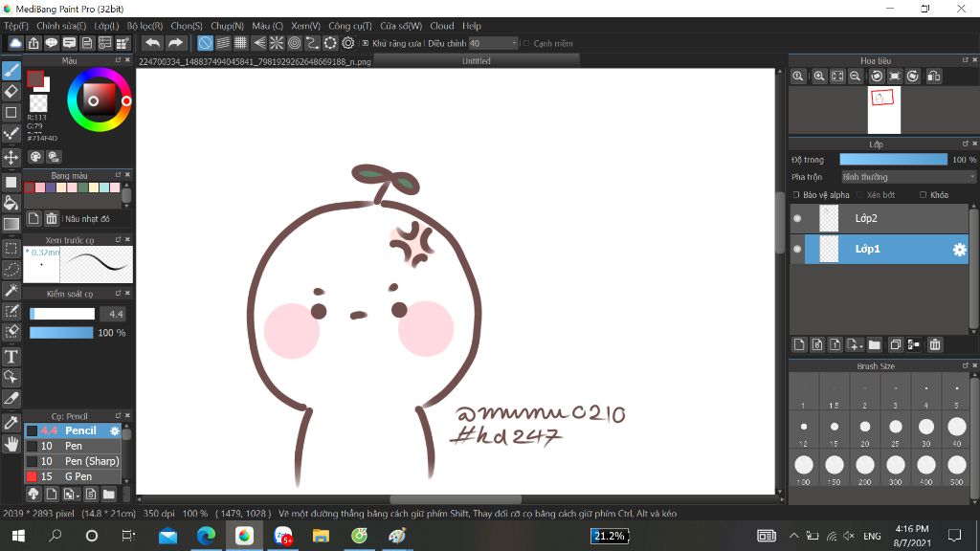Enable Khóa layer lock checkbox
The width and height of the screenshot is (980, 551).
coord(924,195)
